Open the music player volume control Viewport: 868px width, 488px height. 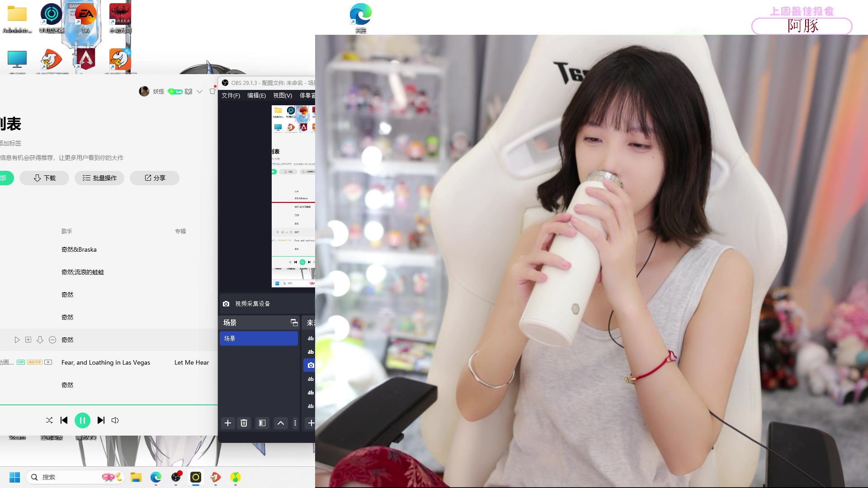pos(115,420)
